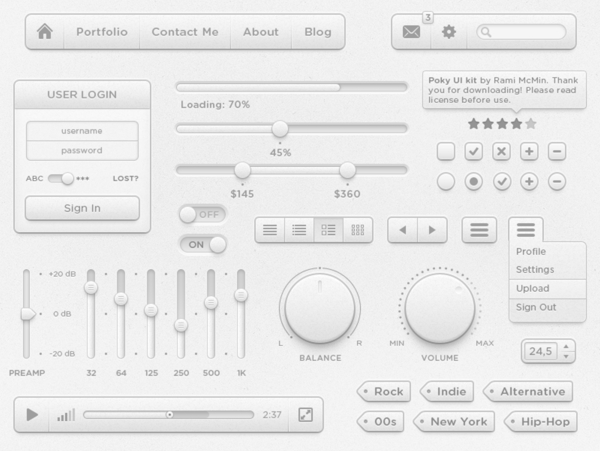Click the $360 range slider handle
600x451 pixels.
click(347, 170)
